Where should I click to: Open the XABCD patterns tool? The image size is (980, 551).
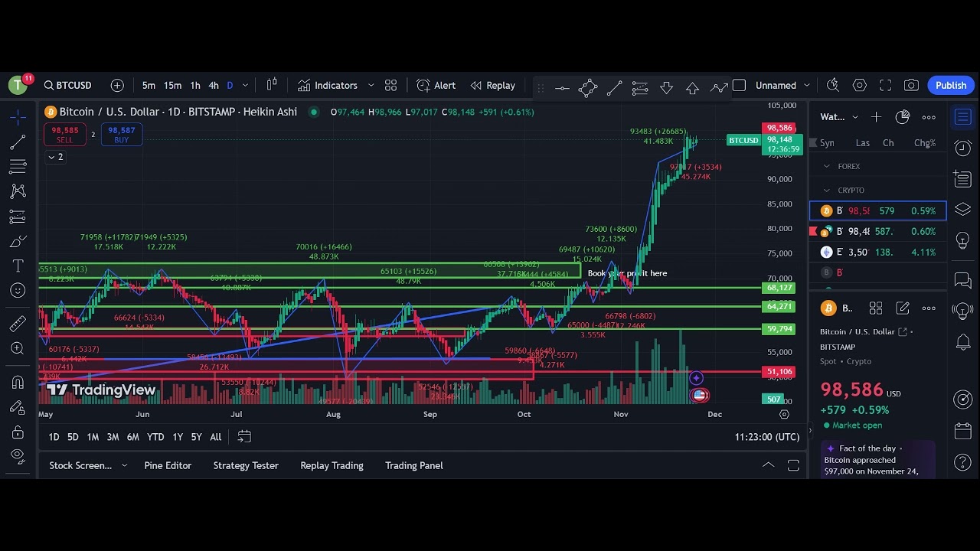[x=18, y=192]
